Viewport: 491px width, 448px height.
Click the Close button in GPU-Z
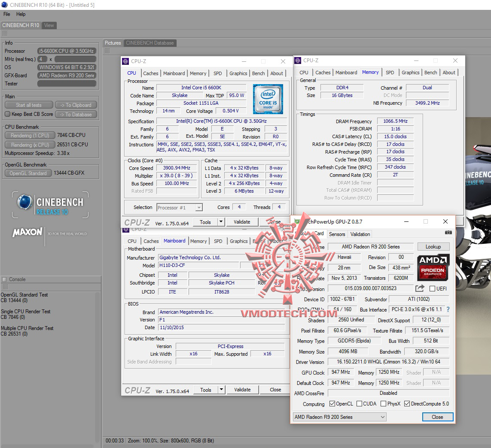click(437, 417)
